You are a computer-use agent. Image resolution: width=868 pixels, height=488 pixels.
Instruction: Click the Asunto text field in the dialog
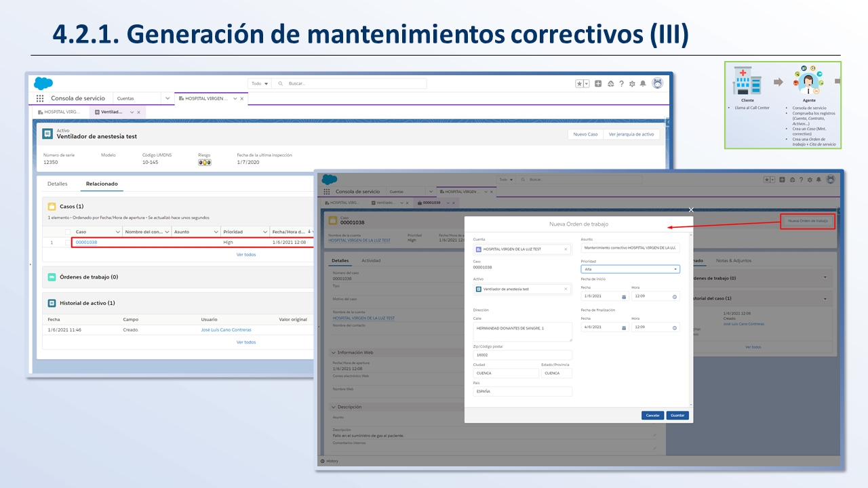tap(630, 248)
